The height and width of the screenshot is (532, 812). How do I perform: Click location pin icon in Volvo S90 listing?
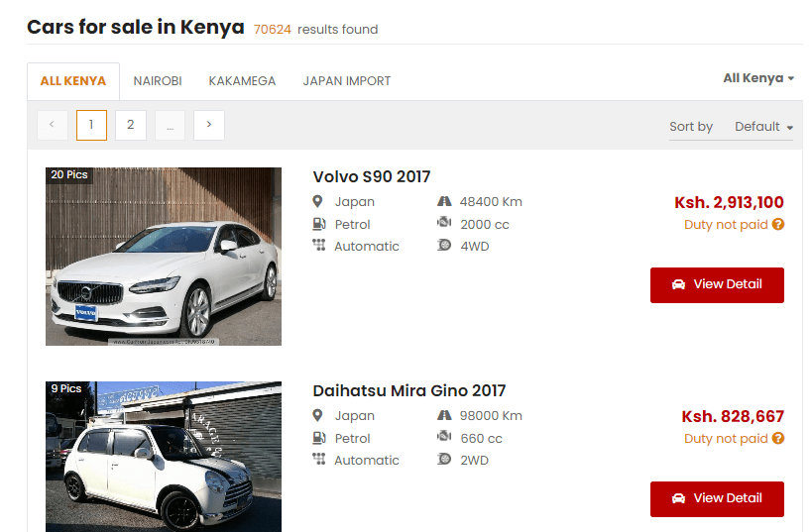317,201
